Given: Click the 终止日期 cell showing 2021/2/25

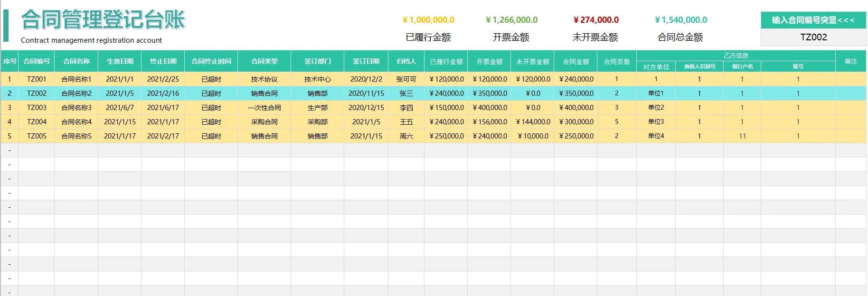Looking at the screenshot, I should 163,79.
